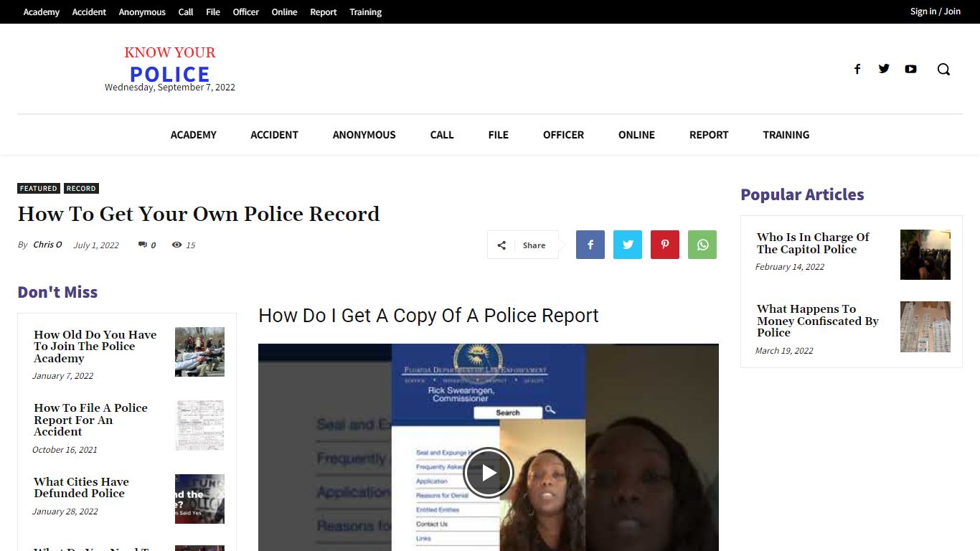Open Call in the top black bar
980x551 pixels.
(x=186, y=11)
